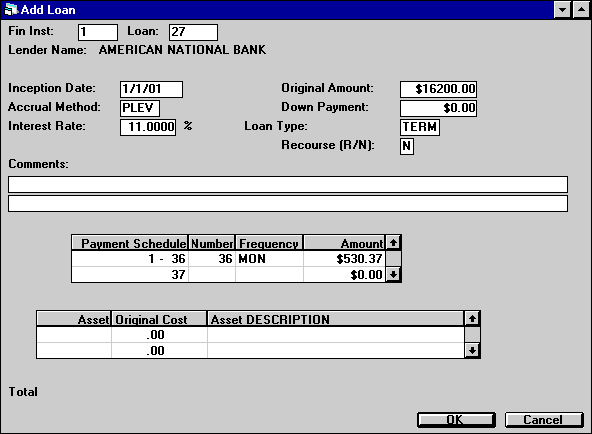Select the $530.37 payment amount cell
The image size is (592, 434).
(344, 259)
